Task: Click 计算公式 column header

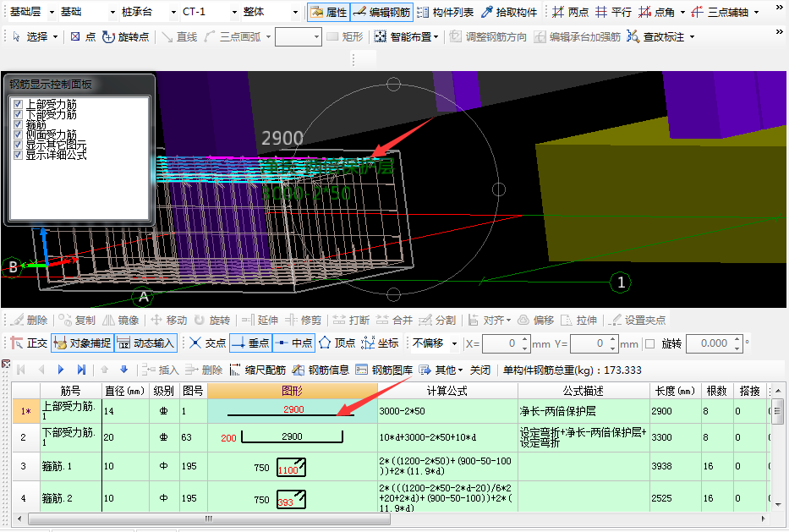Action: pyautogui.click(x=447, y=391)
